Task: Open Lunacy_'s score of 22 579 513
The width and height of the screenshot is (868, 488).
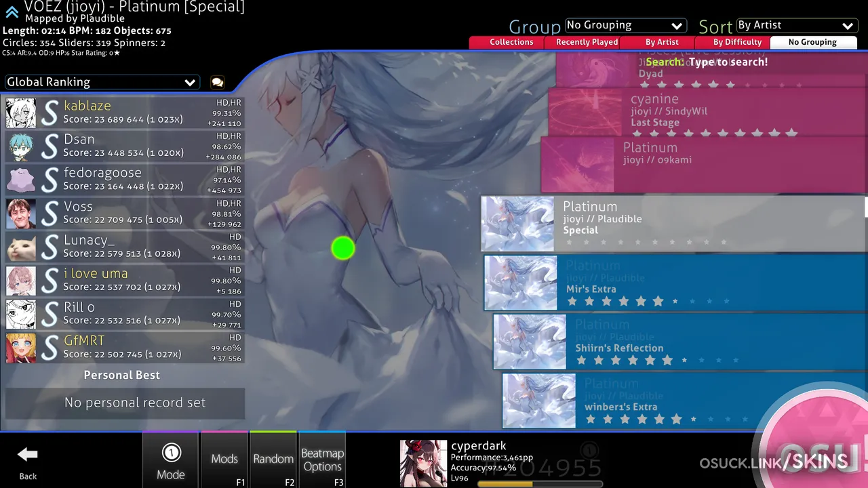Action: (x=125, y=247)
